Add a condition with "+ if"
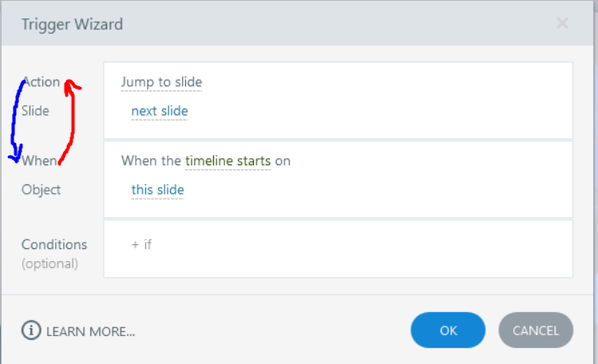598x364 pixels. point(141,244)
